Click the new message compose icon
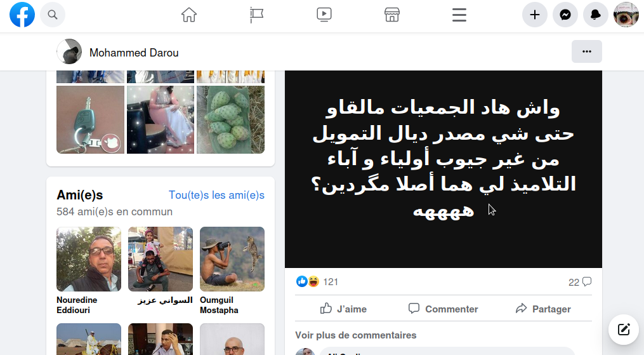Image resolution: width=644 pixels, height=355 pixels. 624,329
